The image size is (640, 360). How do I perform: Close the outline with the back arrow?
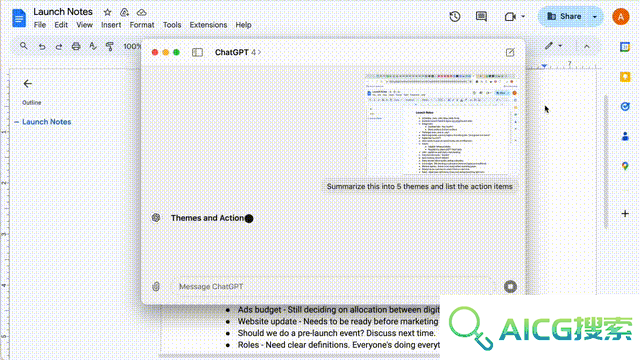click(27, 84)
